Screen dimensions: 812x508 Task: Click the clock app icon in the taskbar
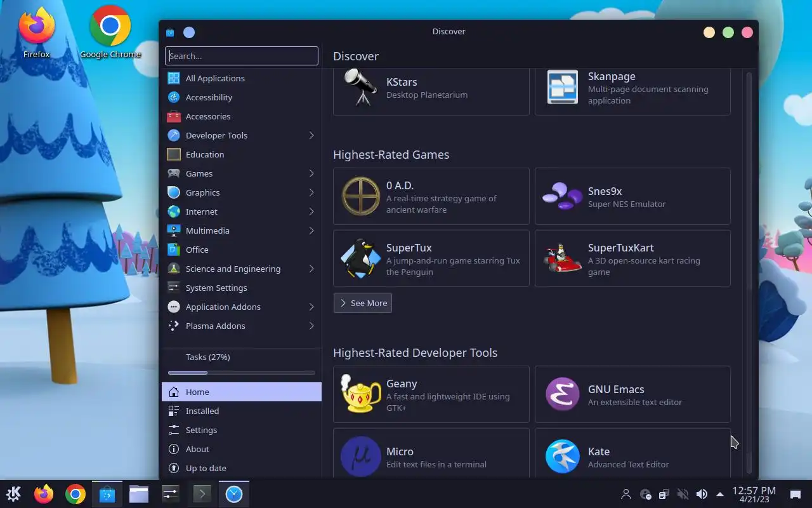click(x=234, y=494)
